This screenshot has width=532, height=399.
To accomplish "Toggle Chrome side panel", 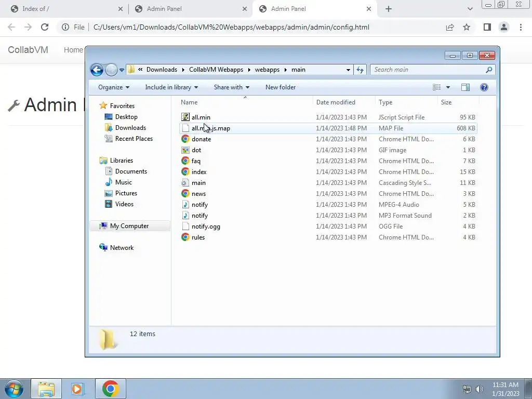I will 487,27.
